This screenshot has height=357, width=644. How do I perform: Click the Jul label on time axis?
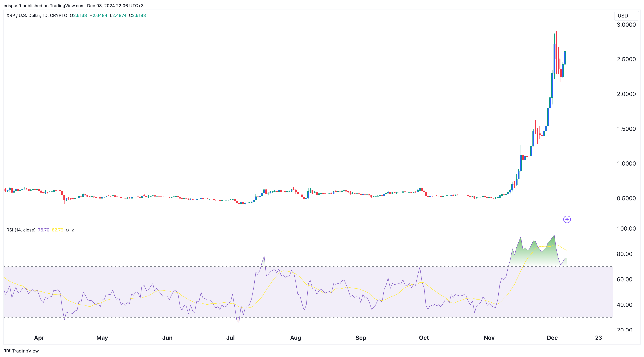click(230, 338)
